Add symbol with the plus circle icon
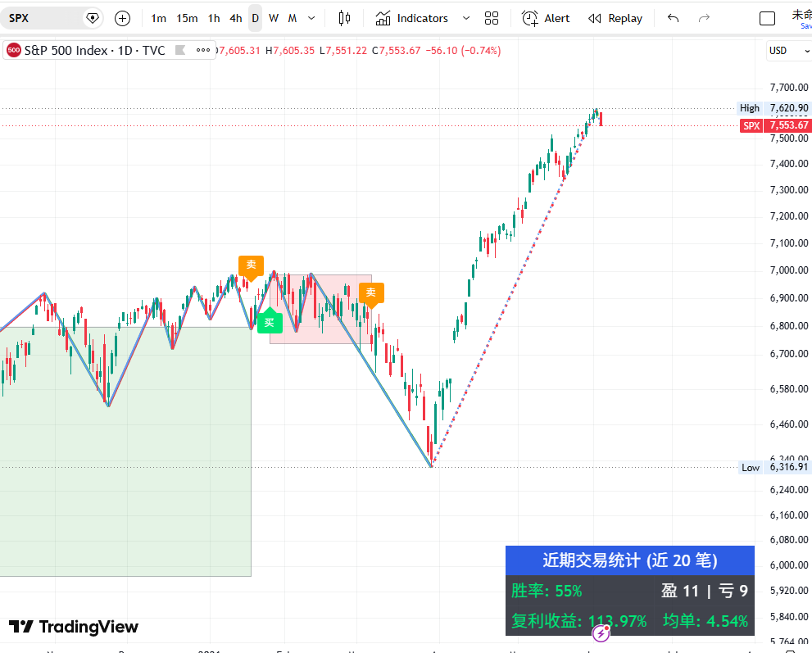The image size is (812, 653). 122,18
